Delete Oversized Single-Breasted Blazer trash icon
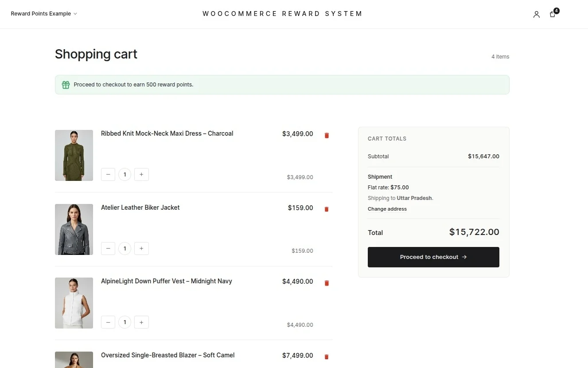The height and width of the screenshot is (368, 588). pyautogui.click(x=327, y=356)
